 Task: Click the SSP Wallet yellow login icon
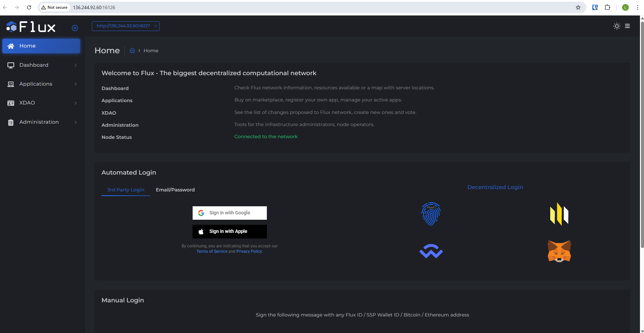(x=559, y=214)
